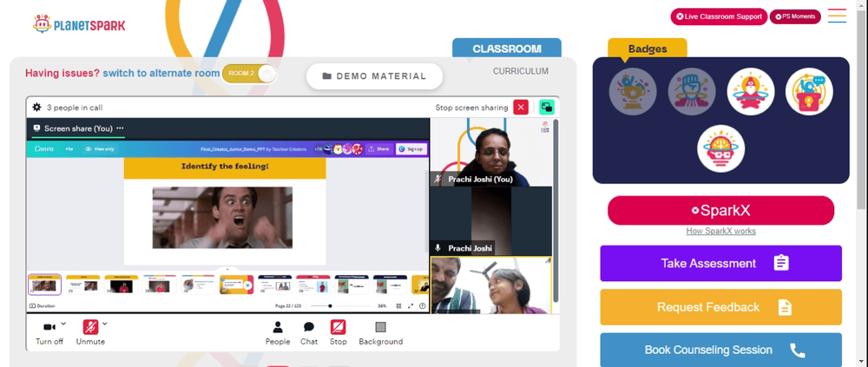Select slide thumbnail 27
The width and height of the screenshot is (868, 367).
tap(236, 285)
